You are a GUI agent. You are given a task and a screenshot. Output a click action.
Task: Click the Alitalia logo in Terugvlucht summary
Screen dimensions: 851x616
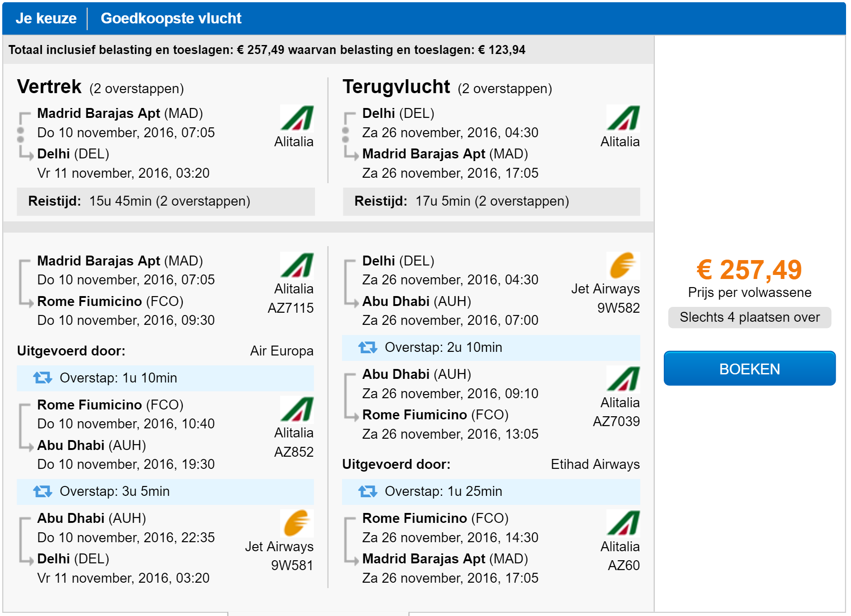(x=623, y=118)
